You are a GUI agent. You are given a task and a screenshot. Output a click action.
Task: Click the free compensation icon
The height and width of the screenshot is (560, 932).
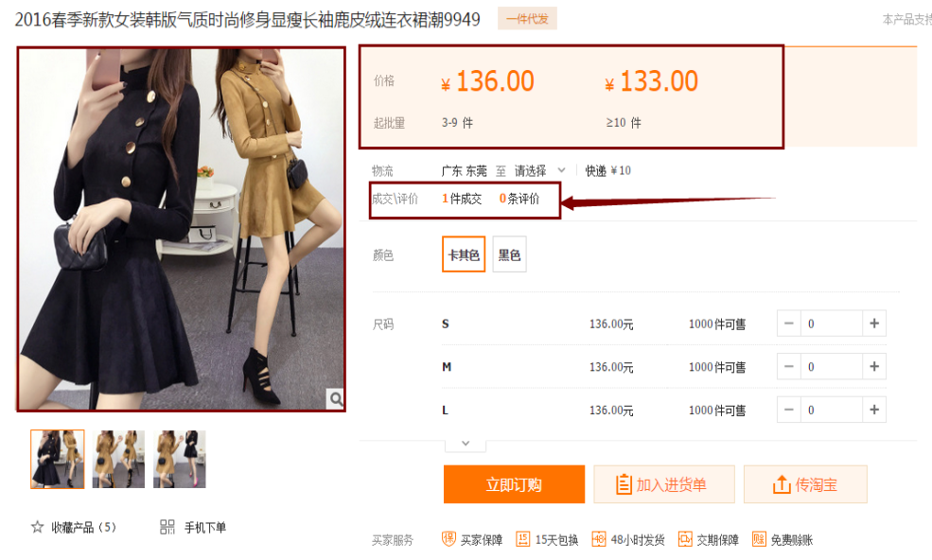[759, 539]
